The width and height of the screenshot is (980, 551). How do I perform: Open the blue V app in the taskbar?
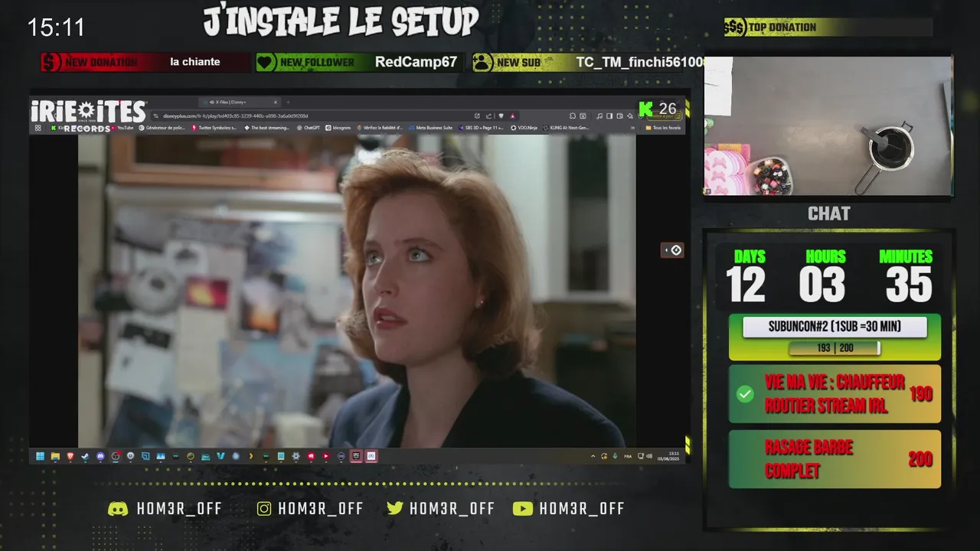coord(220,456)
